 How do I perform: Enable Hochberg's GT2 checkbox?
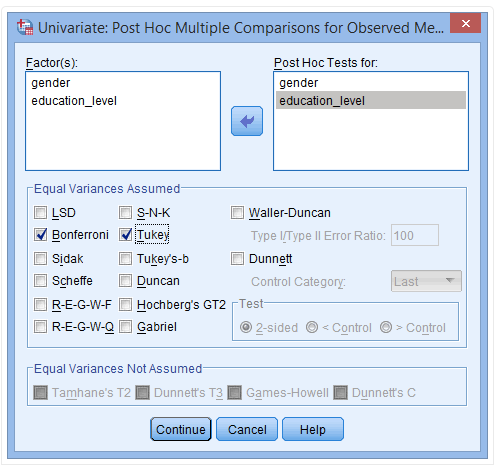[x=126, y=305]
